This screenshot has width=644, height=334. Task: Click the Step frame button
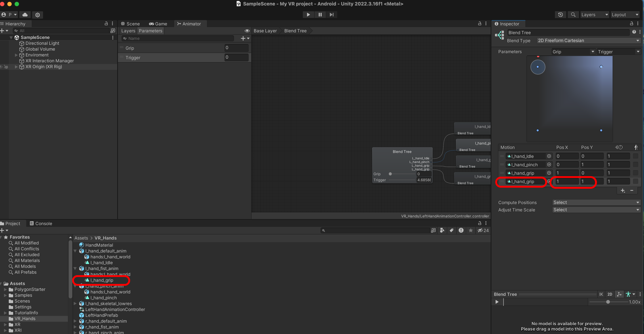[331, 14]
